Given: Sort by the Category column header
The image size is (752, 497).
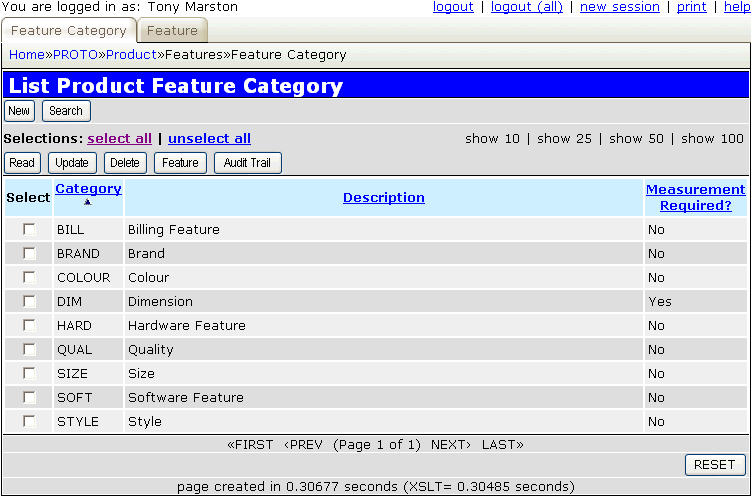Looking at the screenshot, I should pyautogui.click(x=88, y=189).
